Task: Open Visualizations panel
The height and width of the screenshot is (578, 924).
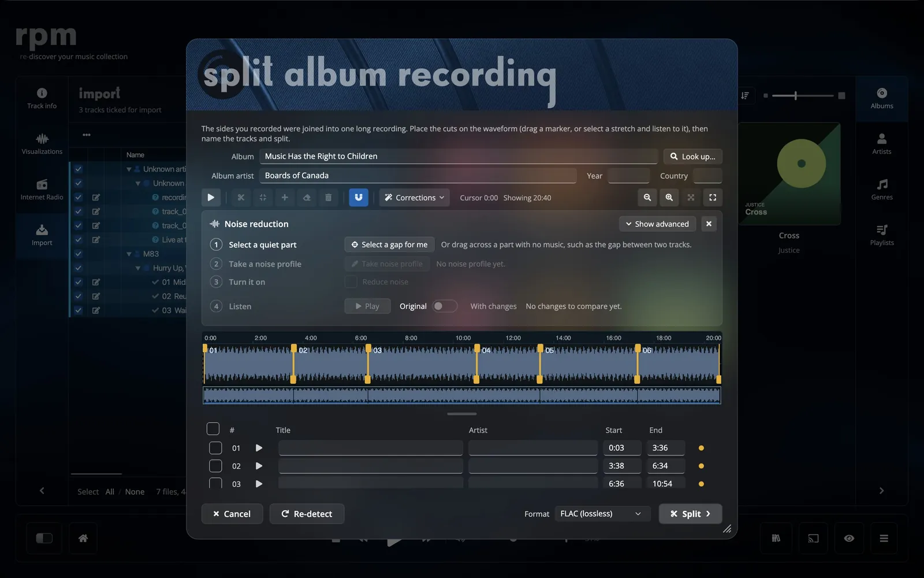Action: pyautogui.click(x=42, y=144)
